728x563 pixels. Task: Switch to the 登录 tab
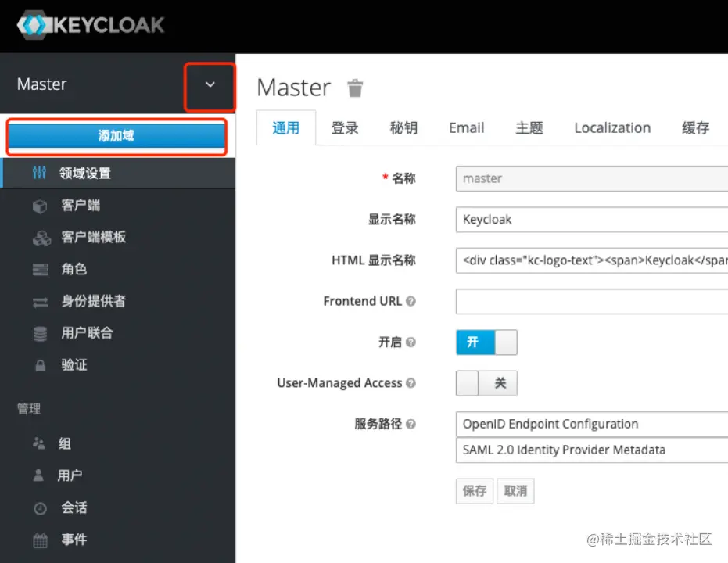pos(345,127)
